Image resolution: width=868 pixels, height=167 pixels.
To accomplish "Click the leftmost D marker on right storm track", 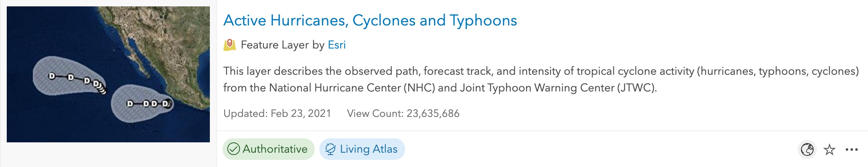I will 130,104.
